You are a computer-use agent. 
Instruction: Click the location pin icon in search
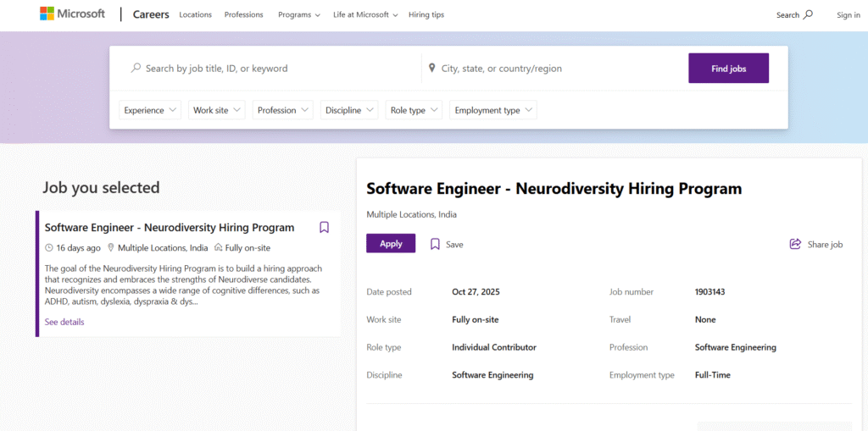tap(431, 69)
